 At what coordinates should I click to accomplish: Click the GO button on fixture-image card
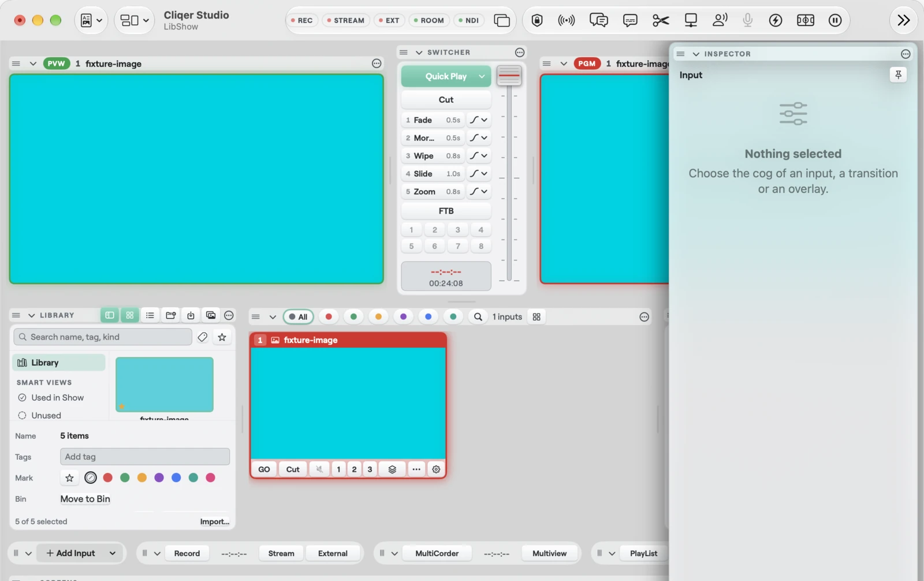pyautogui.click(x=264, y=469)
